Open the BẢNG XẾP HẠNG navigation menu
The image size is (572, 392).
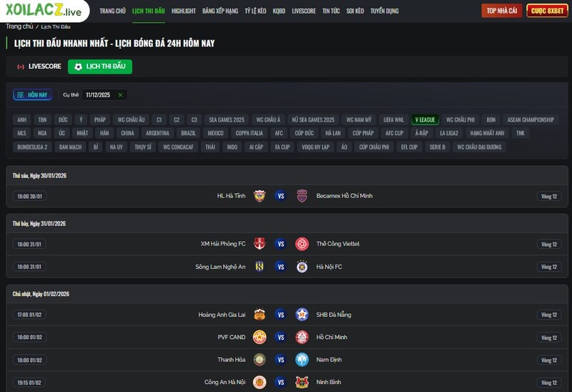[220, 11]
